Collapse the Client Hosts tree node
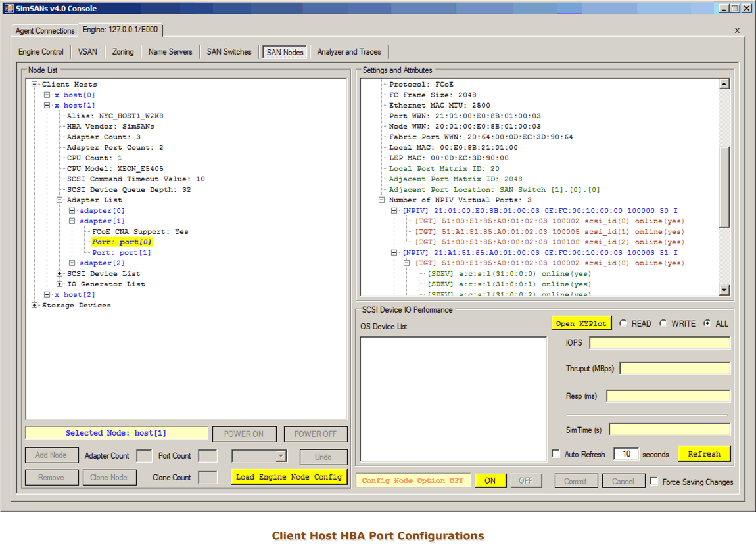This screenshot has height=544, width=756. point(35,85)
